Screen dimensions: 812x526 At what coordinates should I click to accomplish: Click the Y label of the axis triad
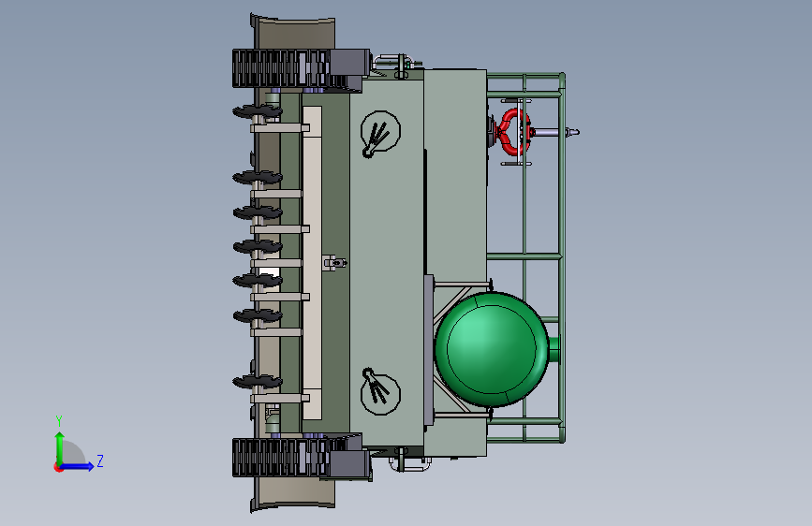coord(59,420)
